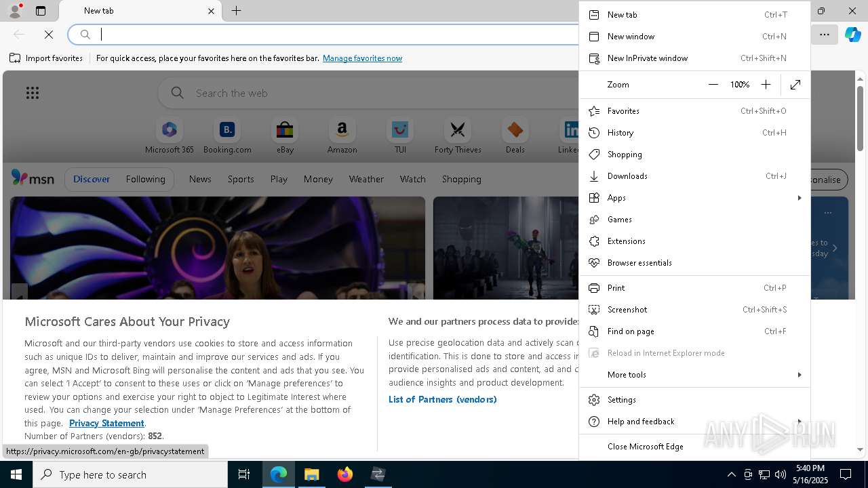Open the MSN app launcher grid icon

[x=33, y=93]
